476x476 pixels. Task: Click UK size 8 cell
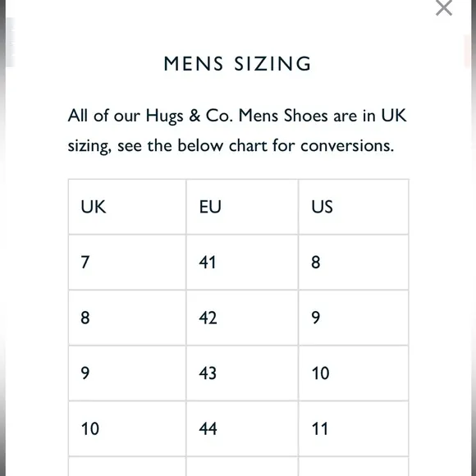[127, 318]
